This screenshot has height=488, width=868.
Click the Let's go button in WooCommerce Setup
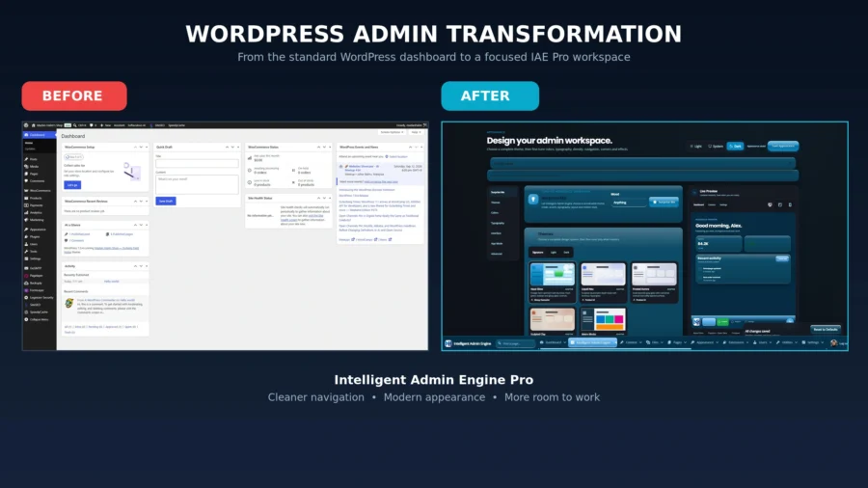72,185
